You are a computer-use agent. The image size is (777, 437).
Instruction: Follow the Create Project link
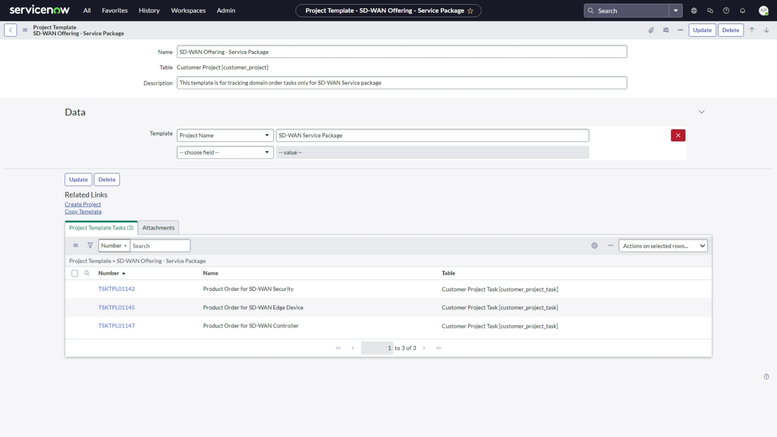[83, 204]
